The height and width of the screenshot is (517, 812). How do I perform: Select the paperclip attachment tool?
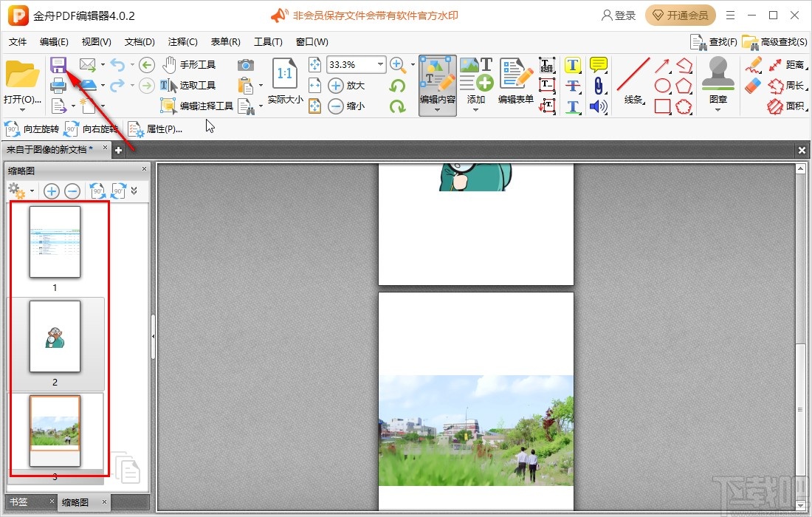[x=598, y=86]
